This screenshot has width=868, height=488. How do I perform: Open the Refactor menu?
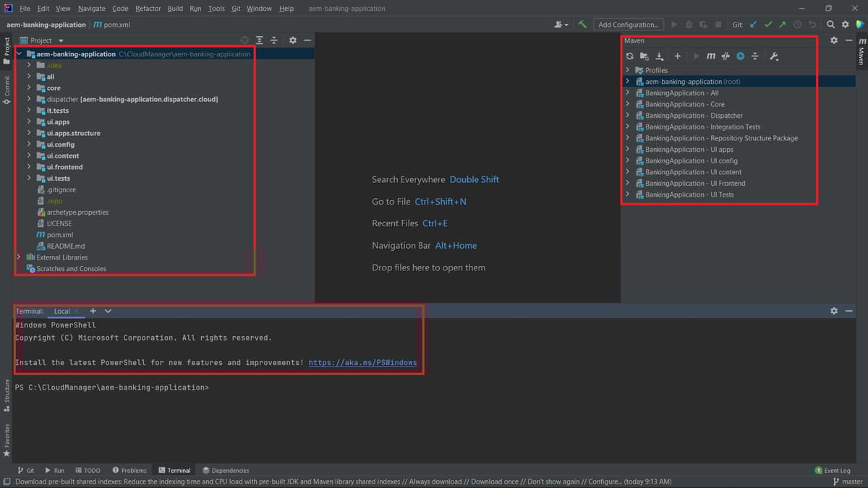pos(148,8)
